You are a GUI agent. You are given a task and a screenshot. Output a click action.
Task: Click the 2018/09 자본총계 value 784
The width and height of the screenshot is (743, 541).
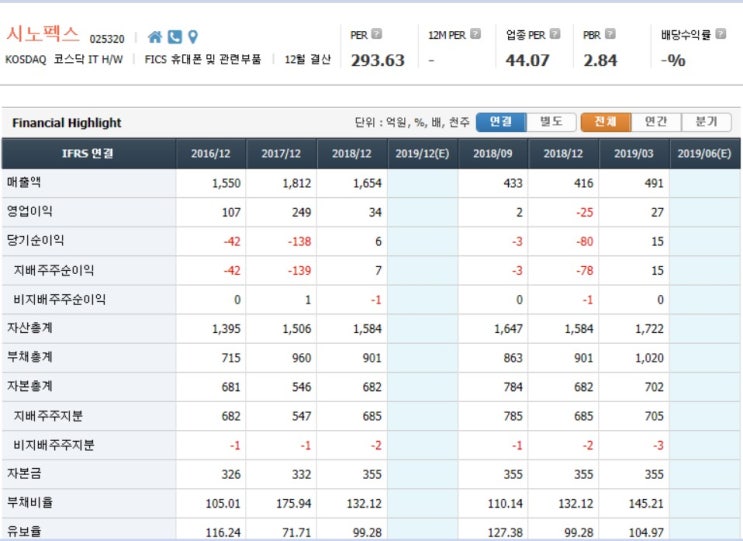point(513,387)
